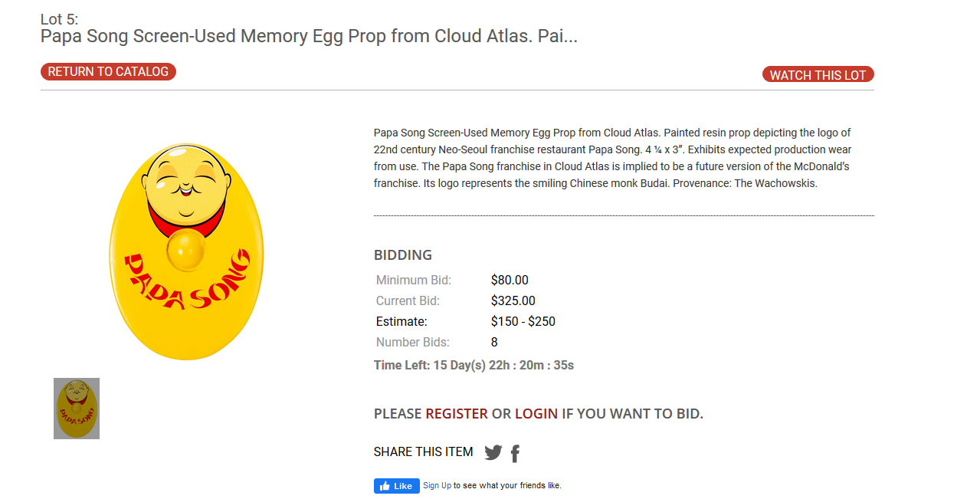The width and height of the screenshot is (980, 499).
Task: Follow the LOGIN link to bid
Action: tap(536, 414)
